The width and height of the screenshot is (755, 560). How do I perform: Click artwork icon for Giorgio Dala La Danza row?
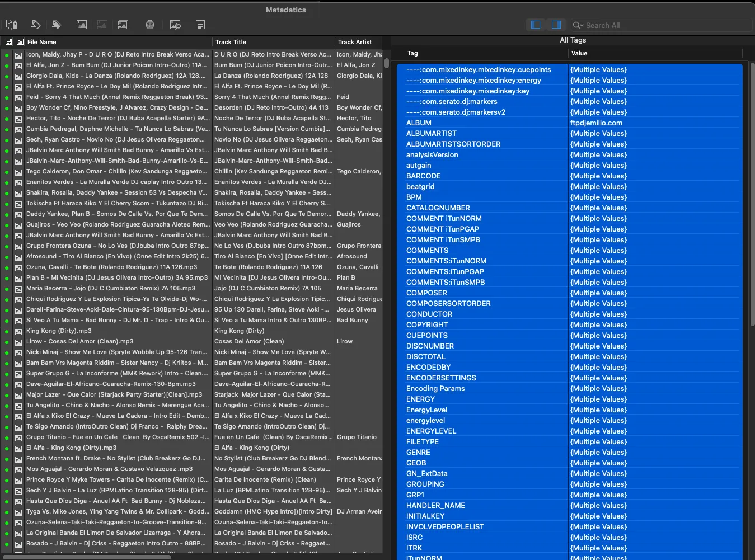18,76
